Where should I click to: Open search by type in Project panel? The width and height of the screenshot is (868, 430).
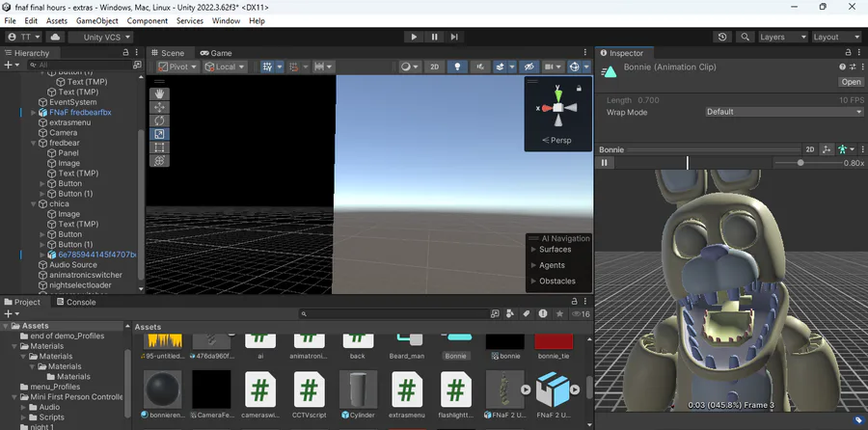coord(510,313)
